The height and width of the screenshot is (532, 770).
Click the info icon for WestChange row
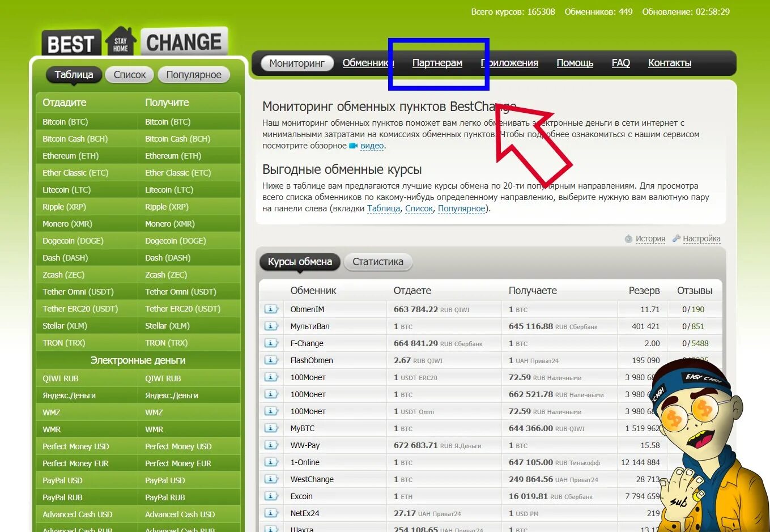pyautogui.click(x=271, y=479)
